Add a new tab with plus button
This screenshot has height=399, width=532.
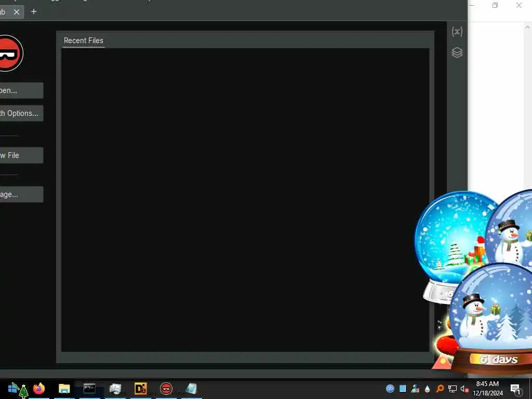click(x=34, y=11)
